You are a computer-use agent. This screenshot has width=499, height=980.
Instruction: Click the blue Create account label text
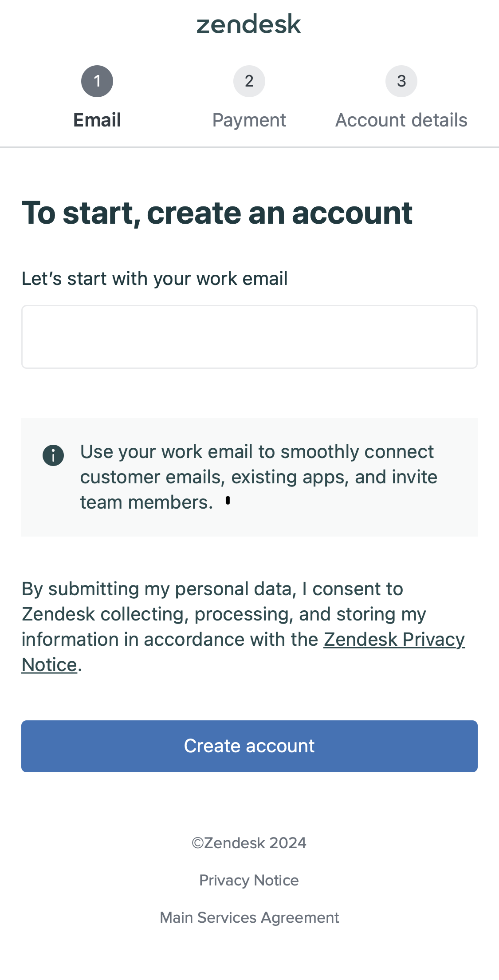click(x=249, y=746)
